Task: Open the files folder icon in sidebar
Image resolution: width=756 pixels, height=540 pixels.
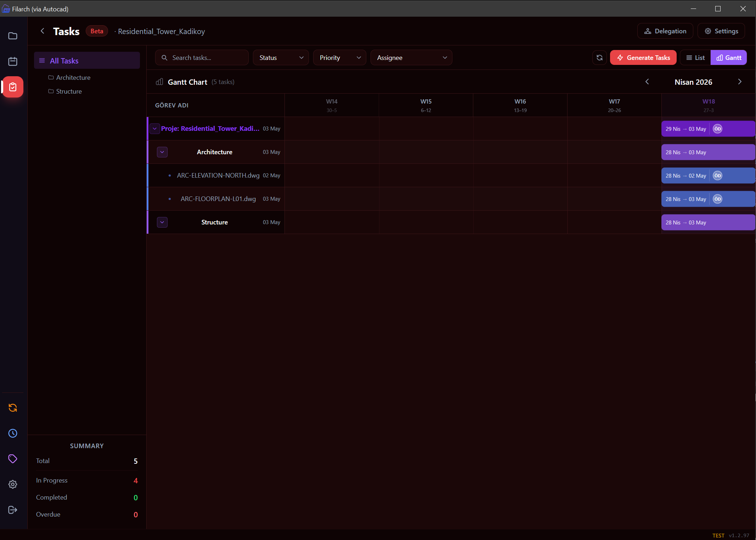Action: (13, 36)
